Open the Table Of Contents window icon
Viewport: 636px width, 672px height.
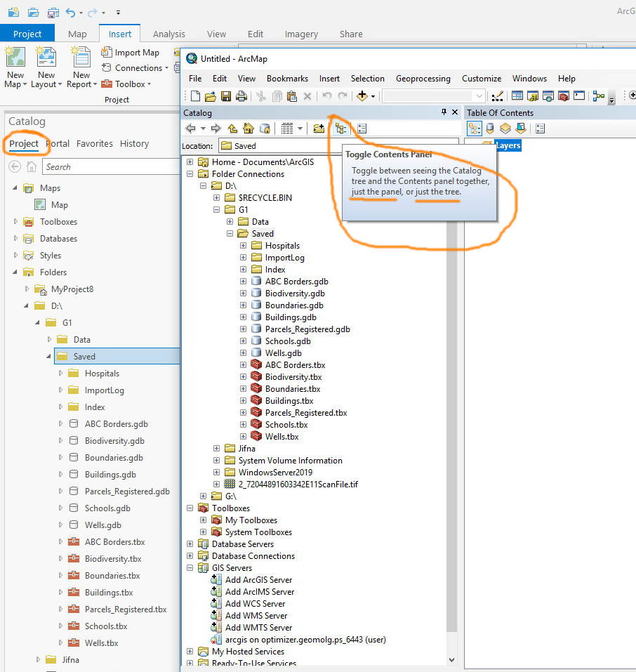click(x=517, y=95)
